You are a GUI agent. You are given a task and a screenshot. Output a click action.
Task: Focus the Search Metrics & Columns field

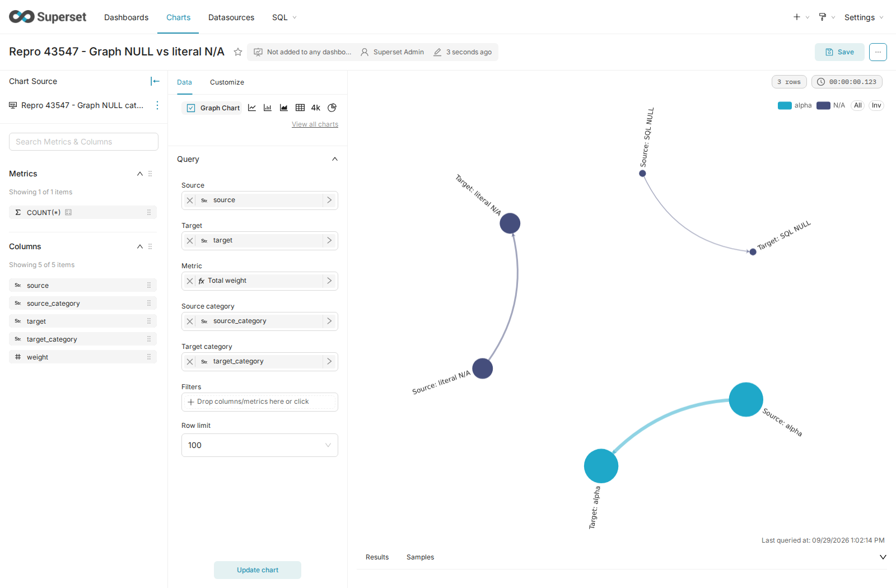point(83,142)
